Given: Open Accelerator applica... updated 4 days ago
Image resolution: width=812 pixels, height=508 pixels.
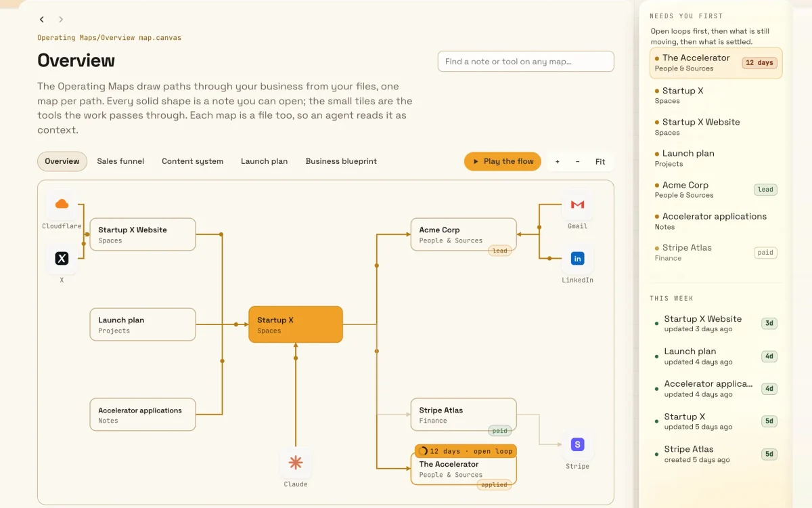Looking at the screenshot, I should tap(716, 389).
